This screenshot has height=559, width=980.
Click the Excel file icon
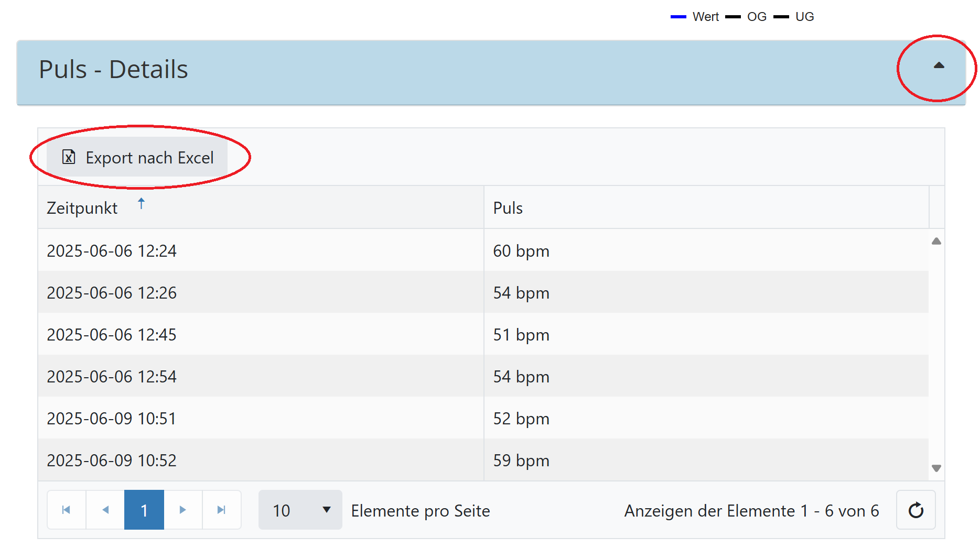click(x=69, y=157)
